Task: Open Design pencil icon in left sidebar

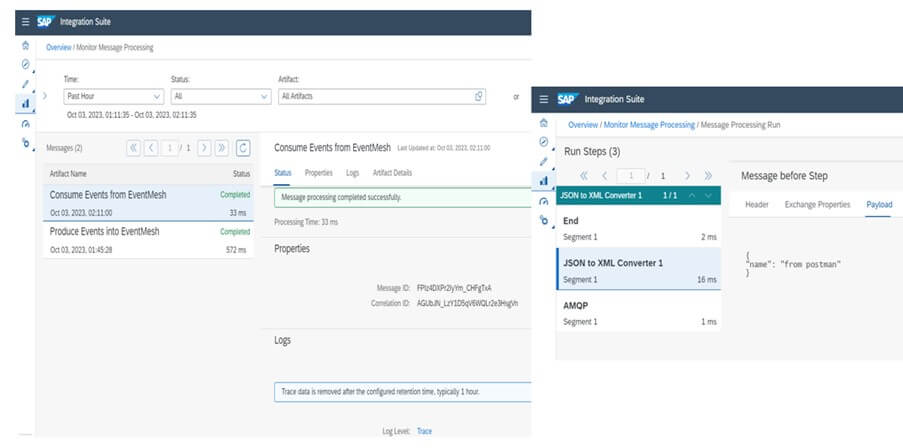Action: click(25, 84)
